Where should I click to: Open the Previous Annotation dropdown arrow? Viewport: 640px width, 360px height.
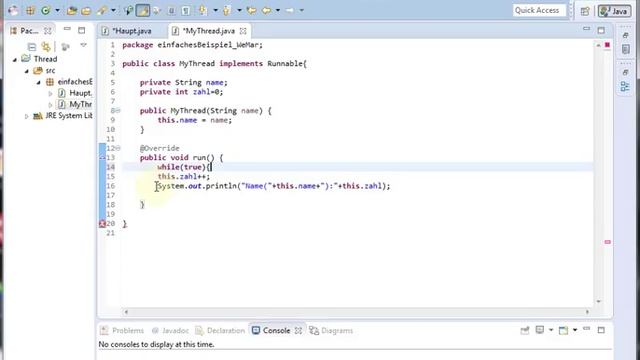click(x=239, y=11)
